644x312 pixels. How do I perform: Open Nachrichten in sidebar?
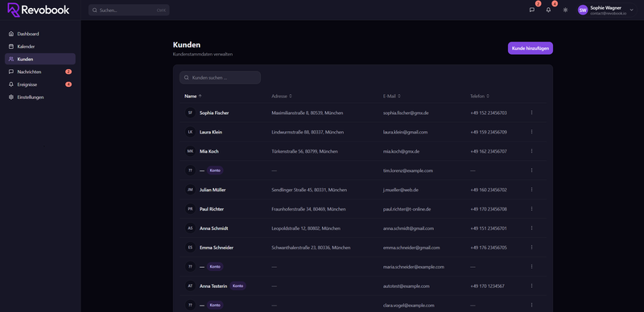pos(40,72)
